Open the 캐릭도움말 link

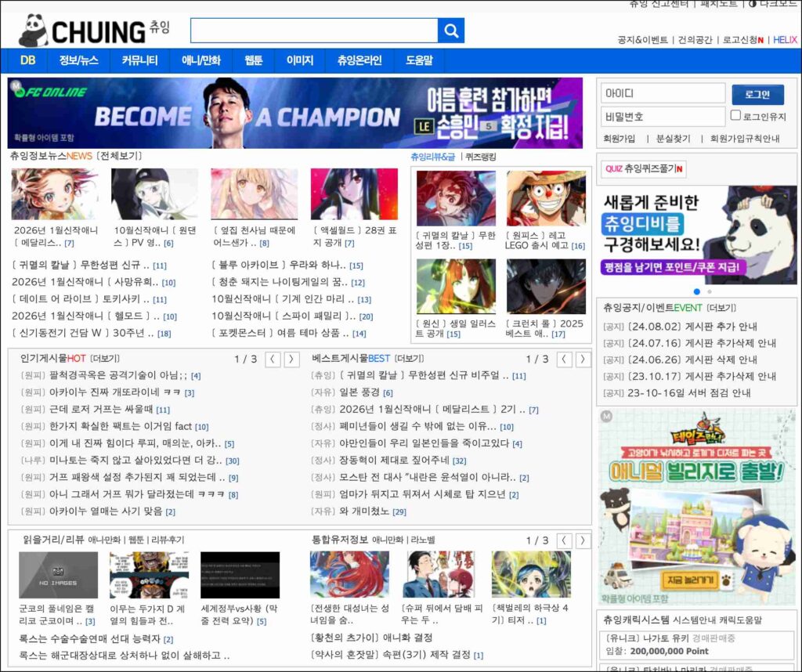coord(741,620)
